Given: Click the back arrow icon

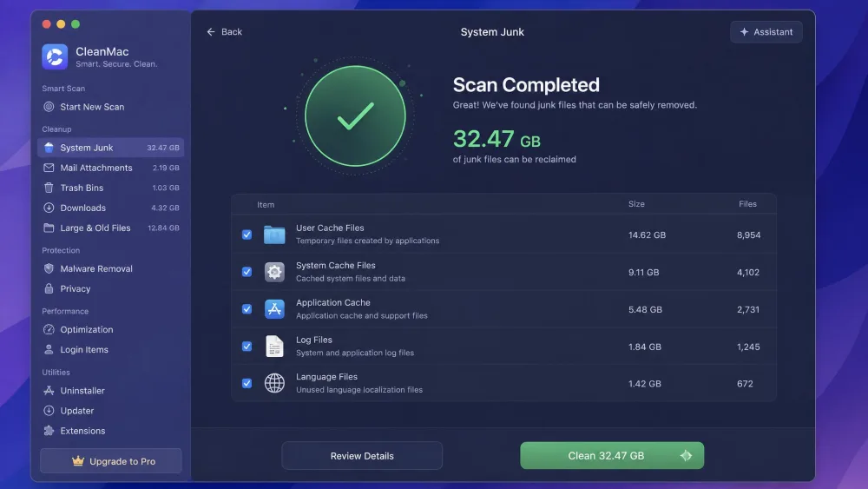Looking at the screenshot, I should pos(211,32).
